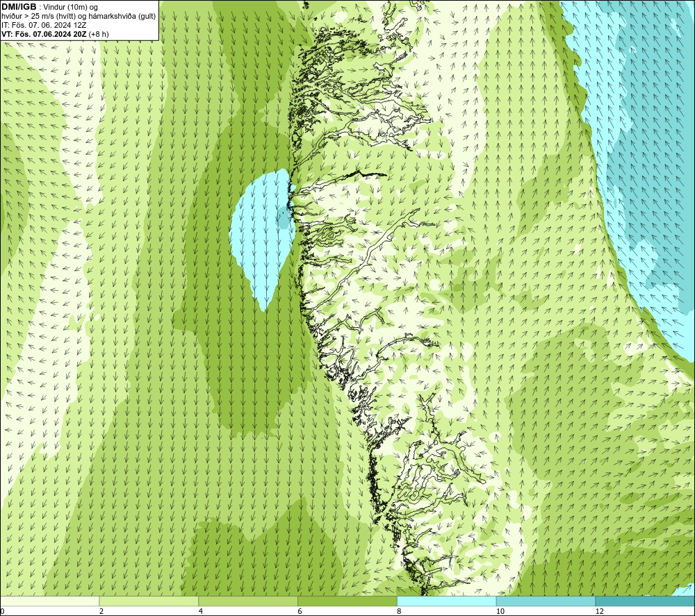Image resolution: width=695 pixels, height=616 pixels.
Task: Click the '2' label on the wind scale
Action: [x=101, y=611]
